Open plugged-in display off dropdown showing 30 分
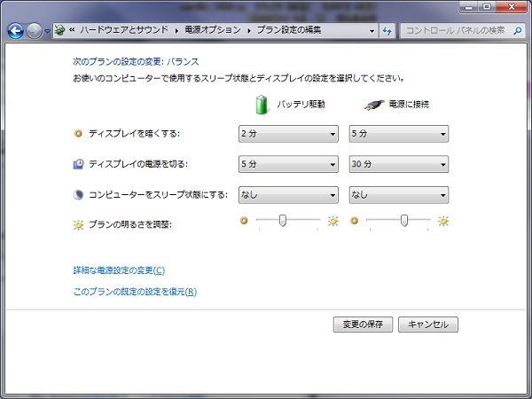 point(399,164)
